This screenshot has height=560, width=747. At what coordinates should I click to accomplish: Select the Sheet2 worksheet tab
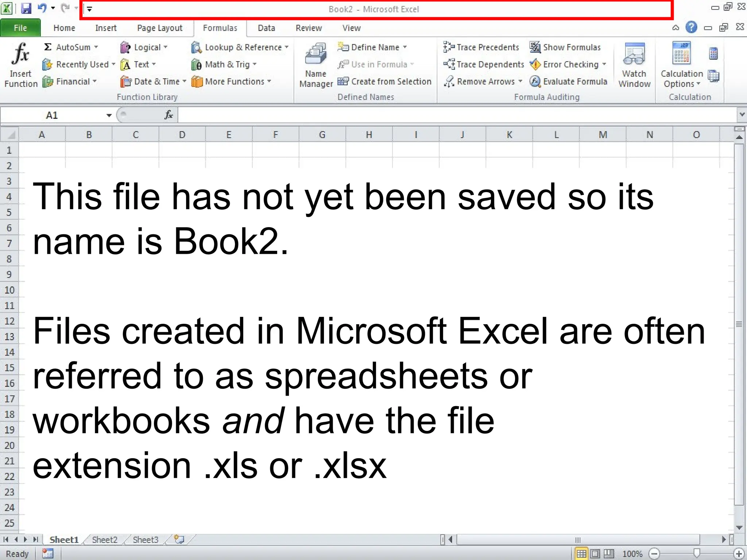[105, 540]
